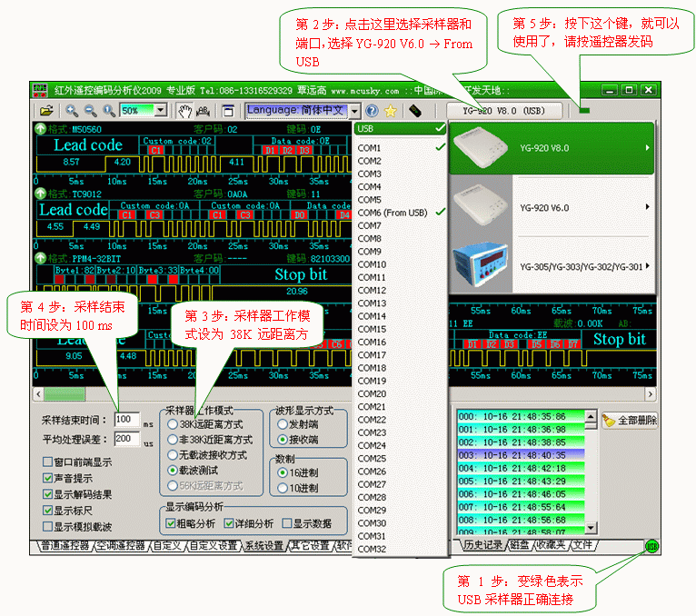This screenshot has width=696, height=616.
Task: Click the open file folder icon
Action: [x=45, y=110]
